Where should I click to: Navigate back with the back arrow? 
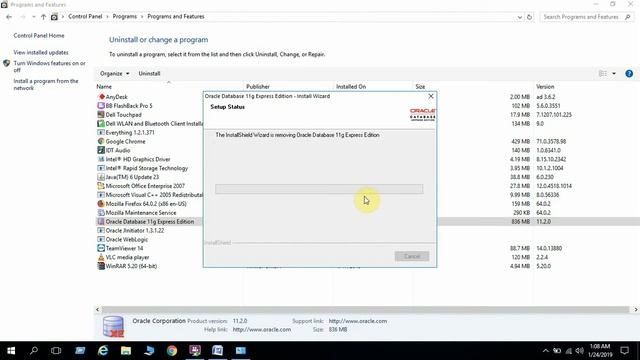click(9, 17)
